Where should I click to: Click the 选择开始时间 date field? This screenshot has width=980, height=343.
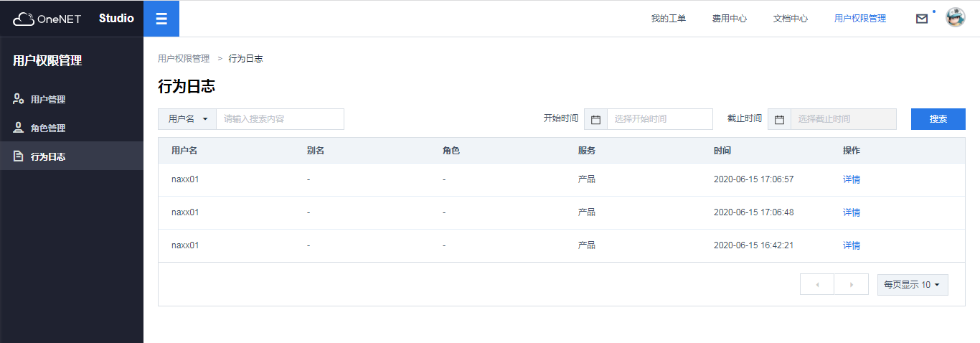click(660, 119)
